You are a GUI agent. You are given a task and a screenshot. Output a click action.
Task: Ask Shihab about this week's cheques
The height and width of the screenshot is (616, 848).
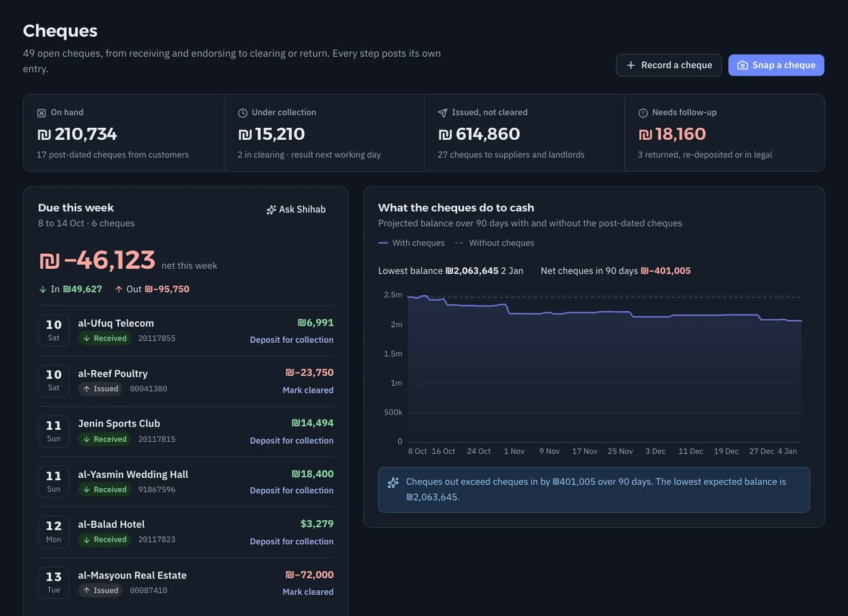point(296,210)
